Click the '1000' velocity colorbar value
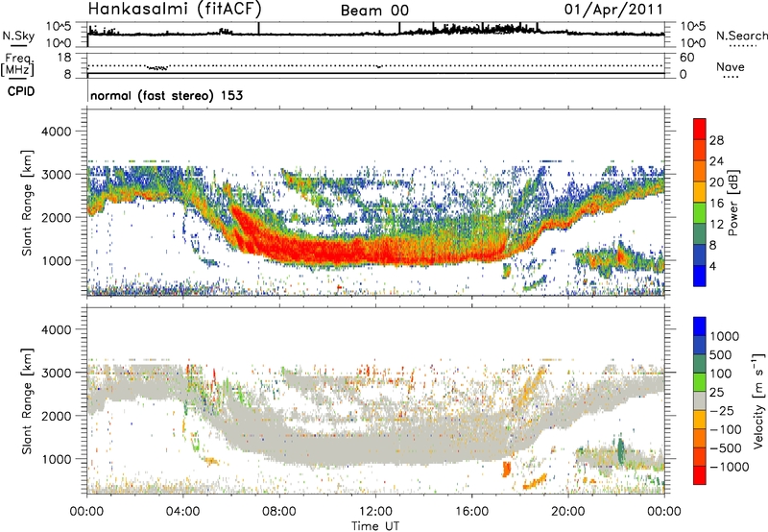The width and height of the screenshot is (768, 532). click(725, 336)
